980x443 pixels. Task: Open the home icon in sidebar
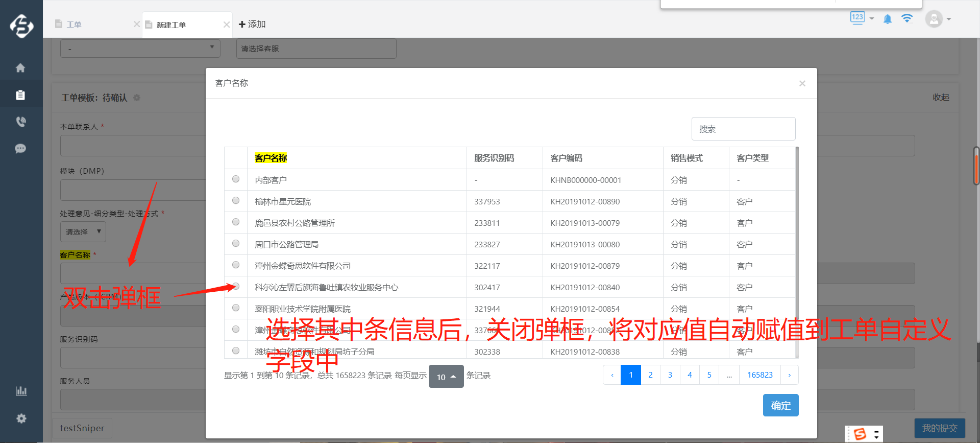pos(20,68)
